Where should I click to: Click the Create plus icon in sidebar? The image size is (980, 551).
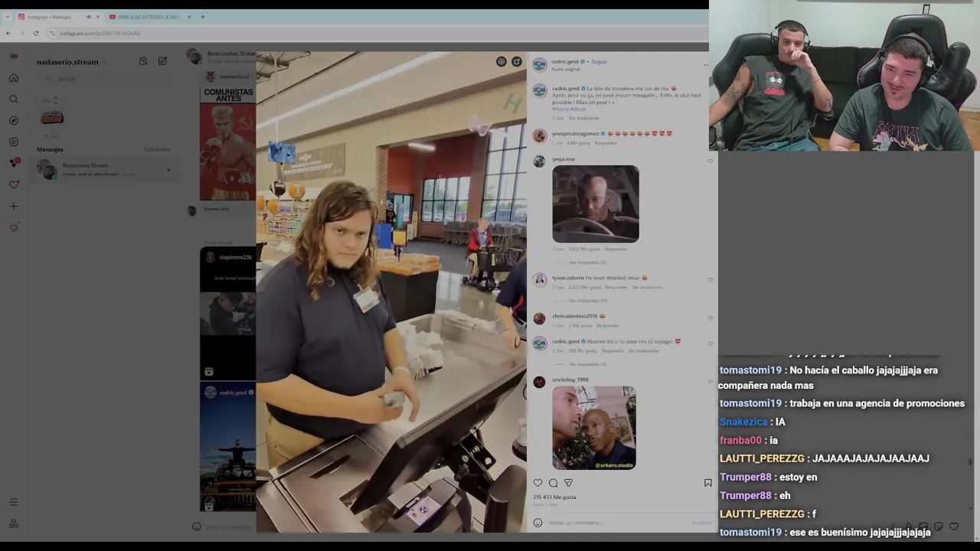pos(14,206)
